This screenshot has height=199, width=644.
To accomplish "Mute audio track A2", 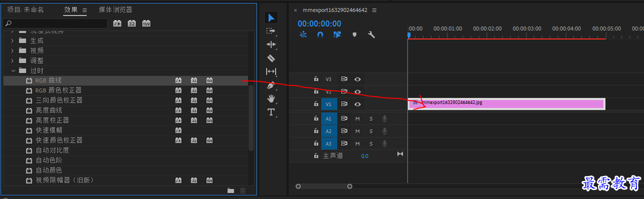I will [x=358, y=131].
